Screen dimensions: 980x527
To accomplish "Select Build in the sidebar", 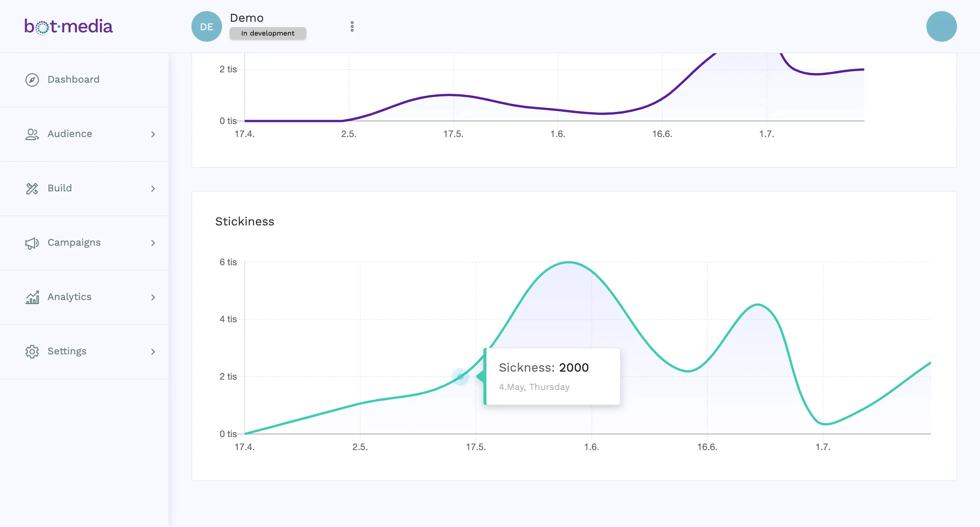I will pyautogui.click(x=84, y=188).
